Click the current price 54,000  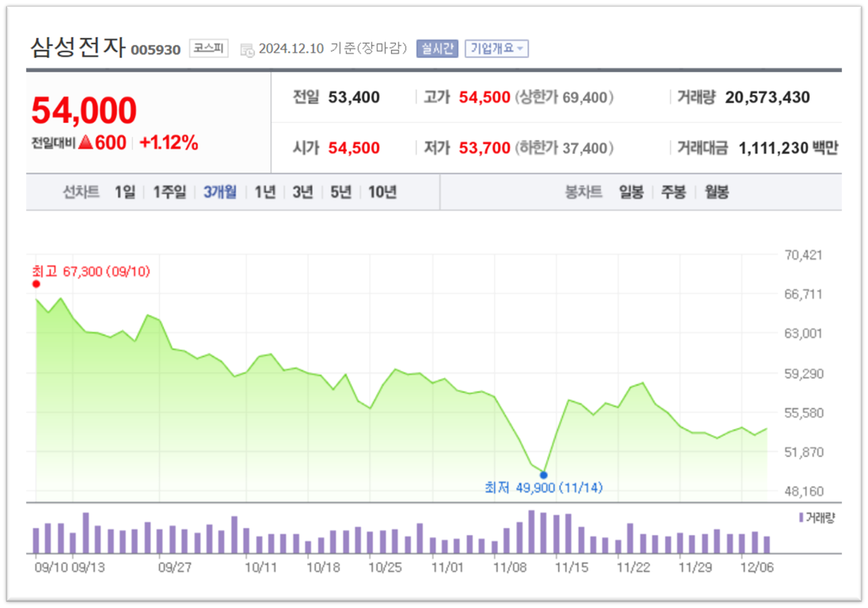click(84, 110)
